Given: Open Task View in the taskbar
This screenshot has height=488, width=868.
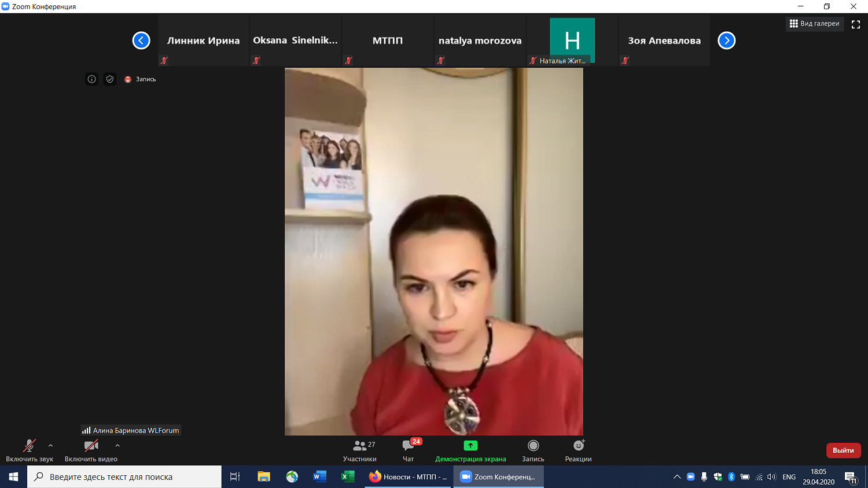Looking at the screenshot, I should pyautogui.click(x=235, y=477).
